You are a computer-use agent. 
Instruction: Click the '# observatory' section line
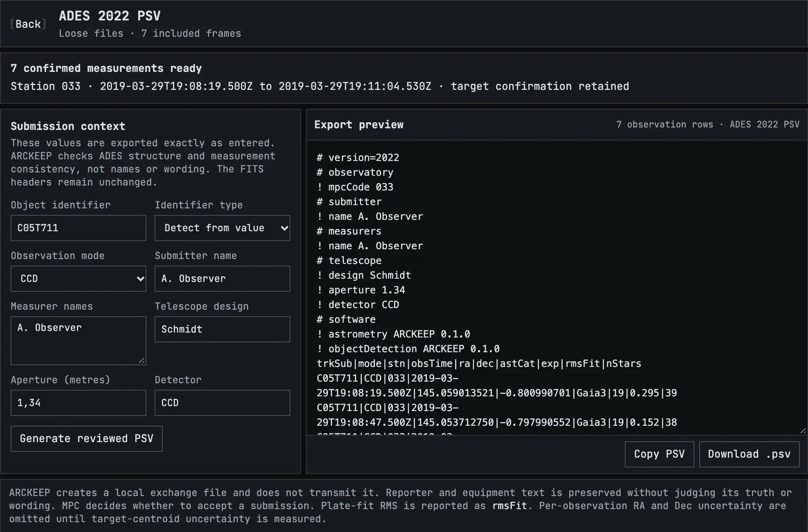[x=355, y=172]
